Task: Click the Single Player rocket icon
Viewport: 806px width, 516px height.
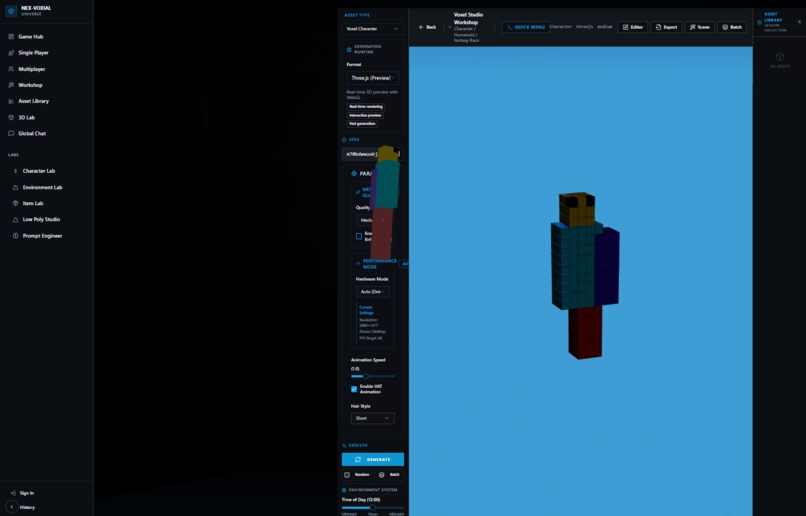Action: coord(11,52)
